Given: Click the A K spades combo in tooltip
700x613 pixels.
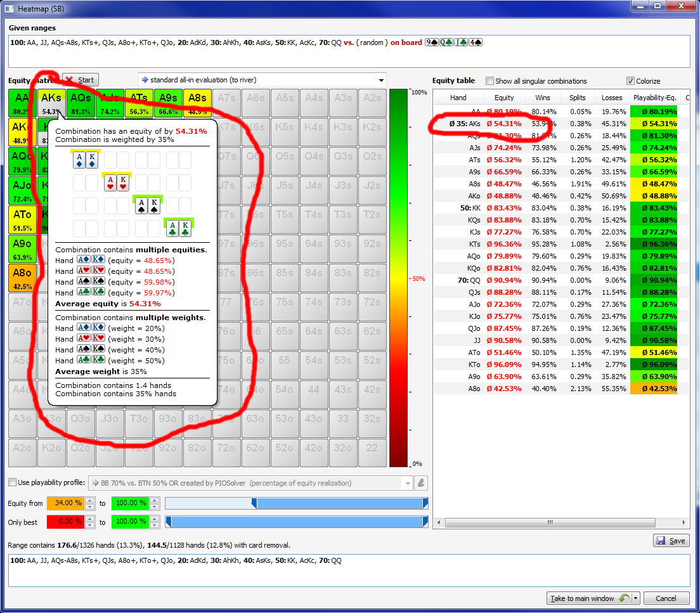Looking at the screenshot, I should tap(148, 205).
